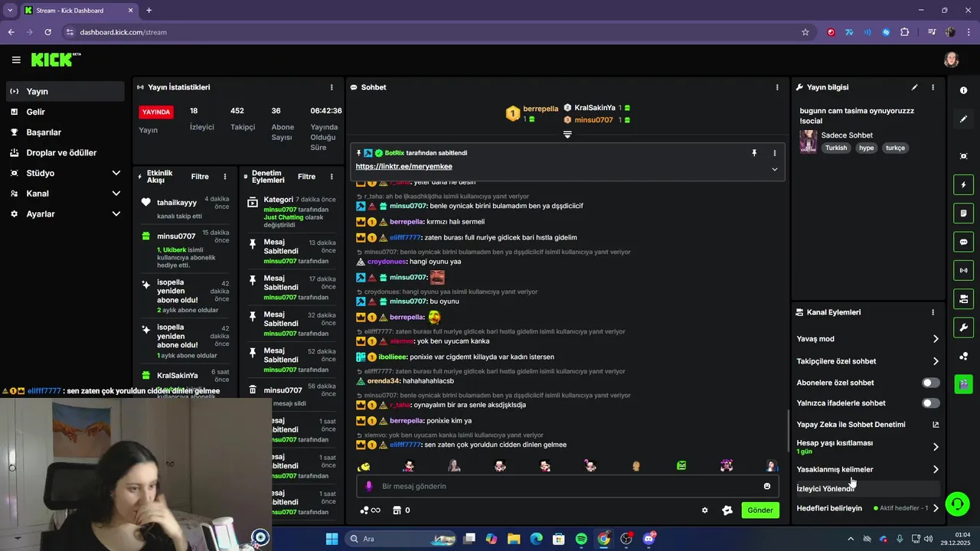Open Hedefleri belirleyin goals
980x551 pixels.
(868, 508)
